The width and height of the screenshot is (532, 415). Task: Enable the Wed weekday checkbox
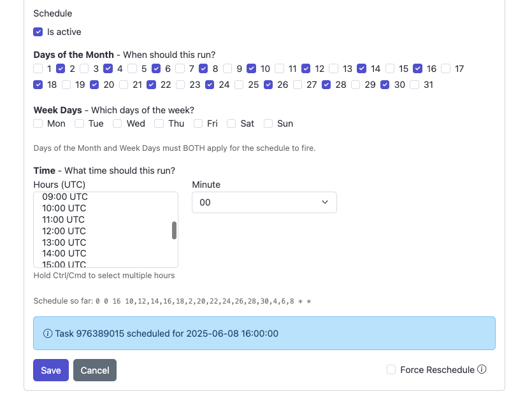coord(117,123)
